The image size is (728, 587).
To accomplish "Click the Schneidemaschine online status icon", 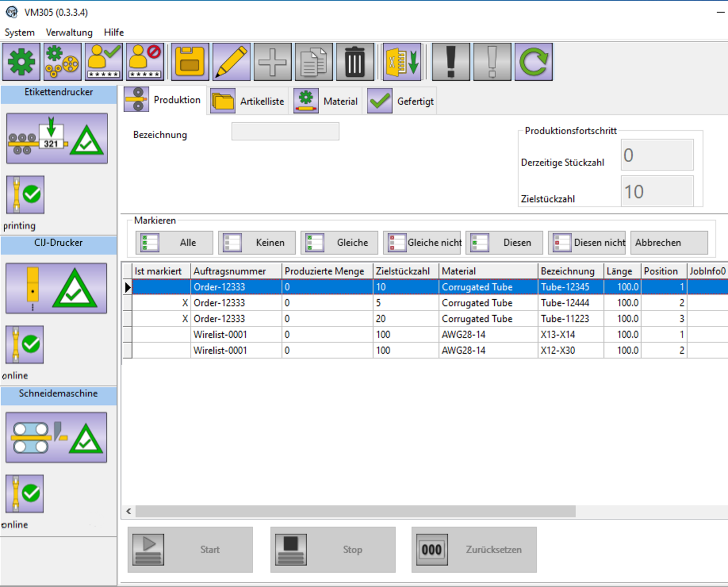I will click(24, 494).
